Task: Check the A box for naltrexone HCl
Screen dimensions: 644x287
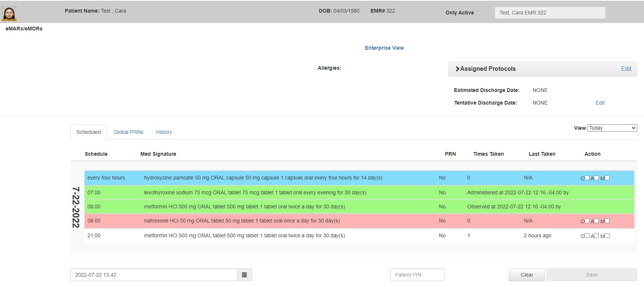Action: click(x=596, y=221)
